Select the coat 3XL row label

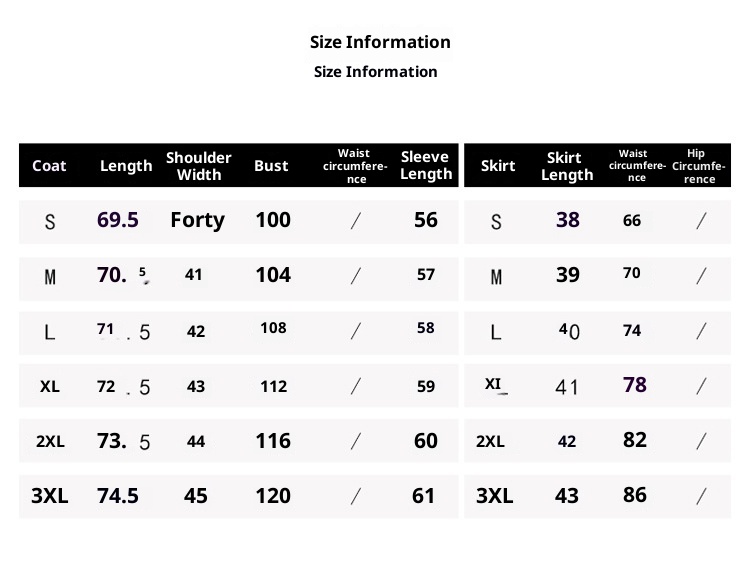click(x=50, y=496)
